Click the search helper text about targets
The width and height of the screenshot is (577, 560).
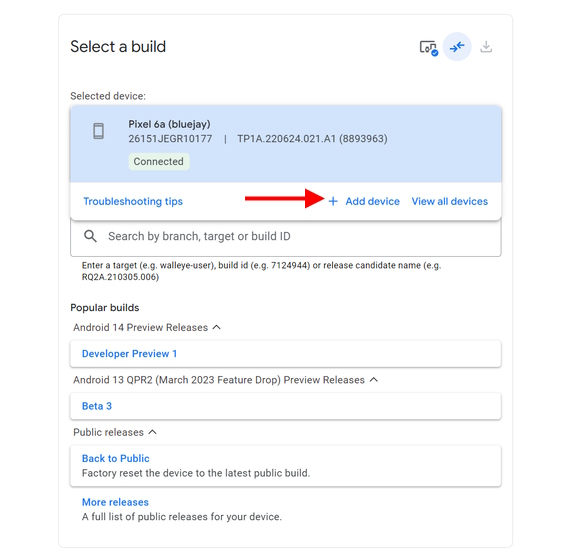click(262, 271)
